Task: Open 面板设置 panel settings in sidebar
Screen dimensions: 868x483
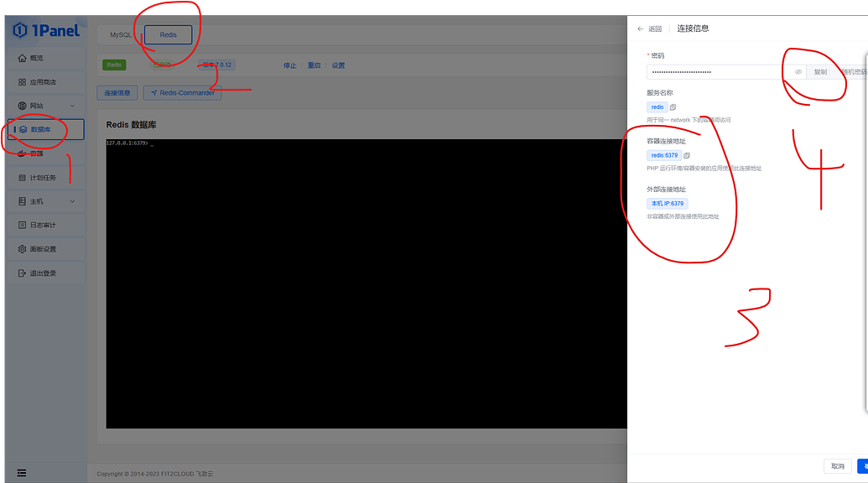Action: click(x=43, y=249)
